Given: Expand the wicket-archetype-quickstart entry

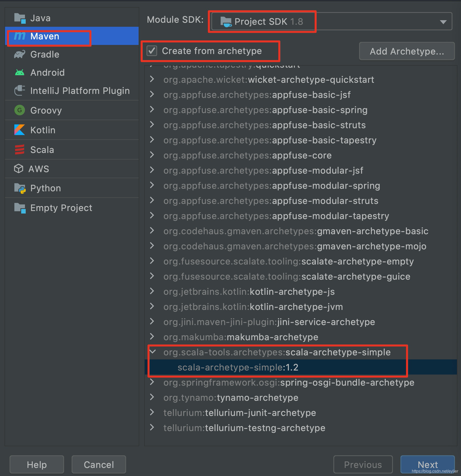Looking at the screenshot, I should click(x=152, y=80).
